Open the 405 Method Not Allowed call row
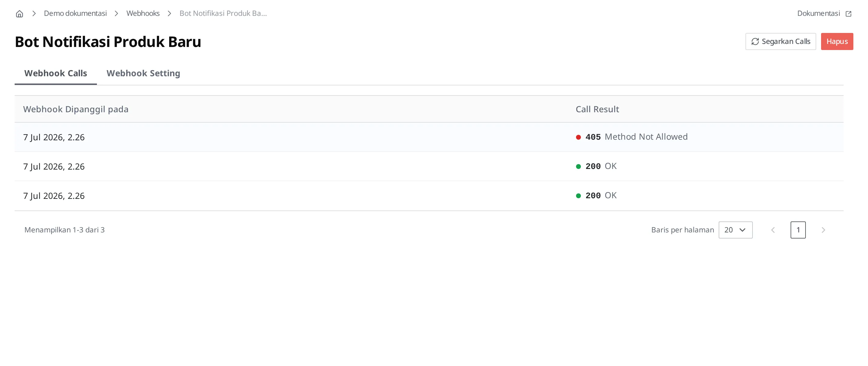 coord(429,137)
